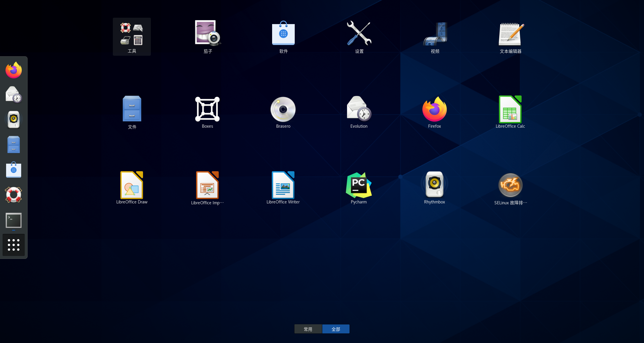Image resolution: width=644 pixels, height=343 pixels.
Task: Toggle the show applications grid button
Action: pyautogui.click(x=14, y=245)
